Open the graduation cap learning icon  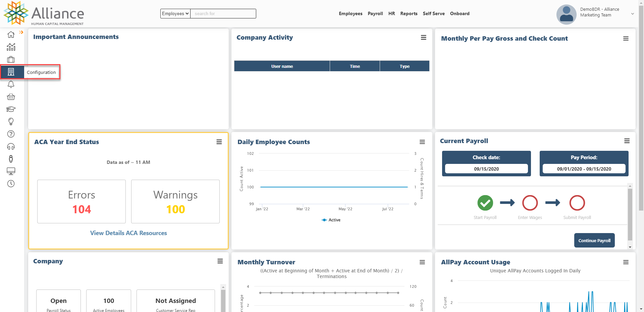click(x=11, y=109)
